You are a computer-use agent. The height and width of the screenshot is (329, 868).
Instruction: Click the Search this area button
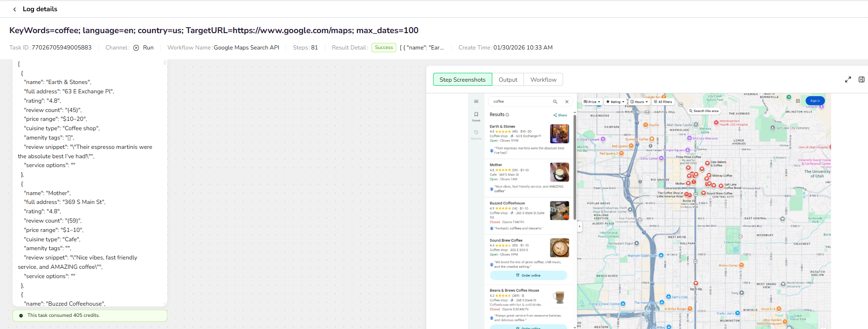704,111
